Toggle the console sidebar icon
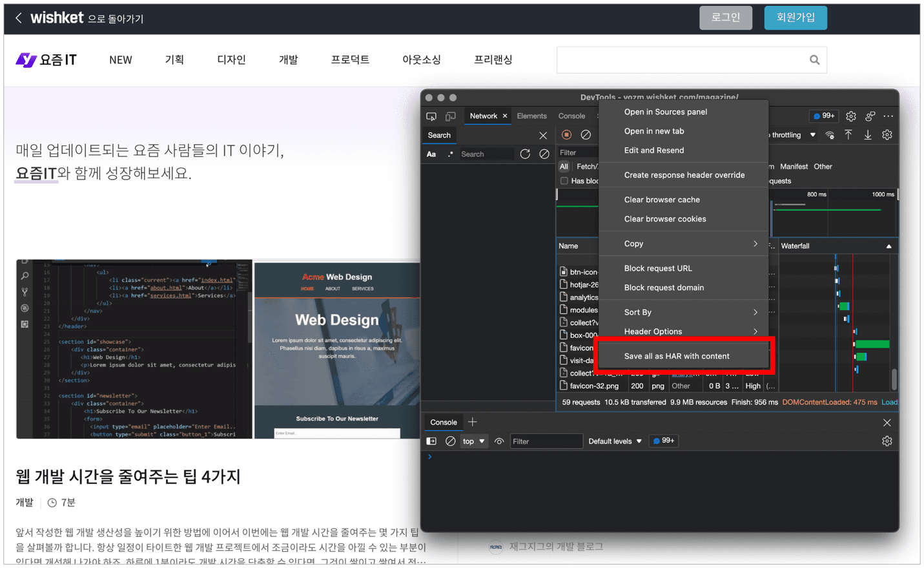 (431, 441)
